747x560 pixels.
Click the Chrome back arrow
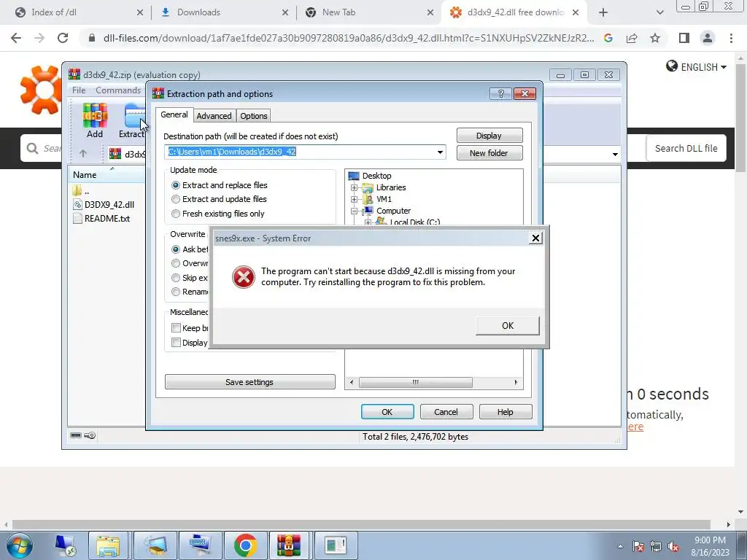point(16,38)
